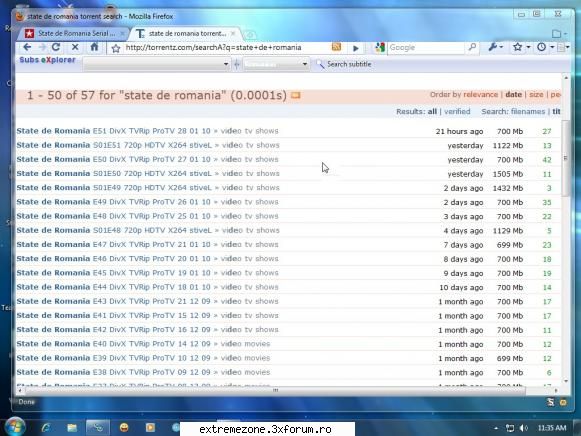
Task: Open State de Romania E49 DivX torrent
Action: click(x=113, y=202)
